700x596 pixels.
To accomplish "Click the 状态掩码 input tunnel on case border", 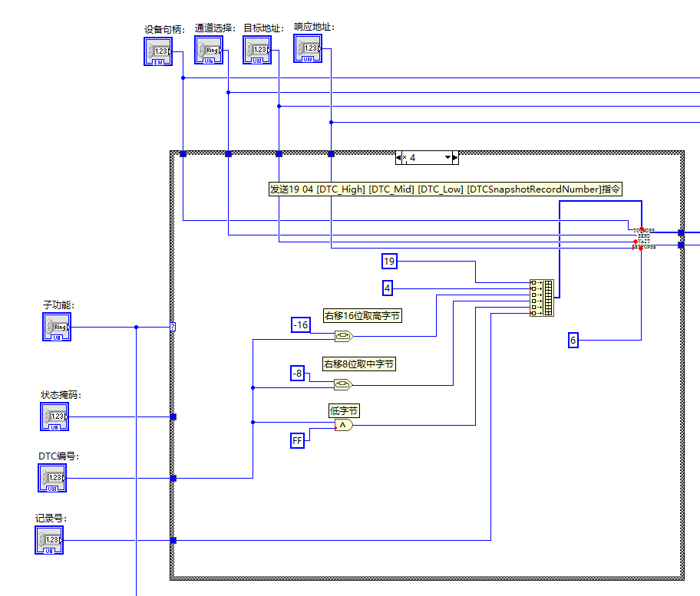I will point(173,417).
